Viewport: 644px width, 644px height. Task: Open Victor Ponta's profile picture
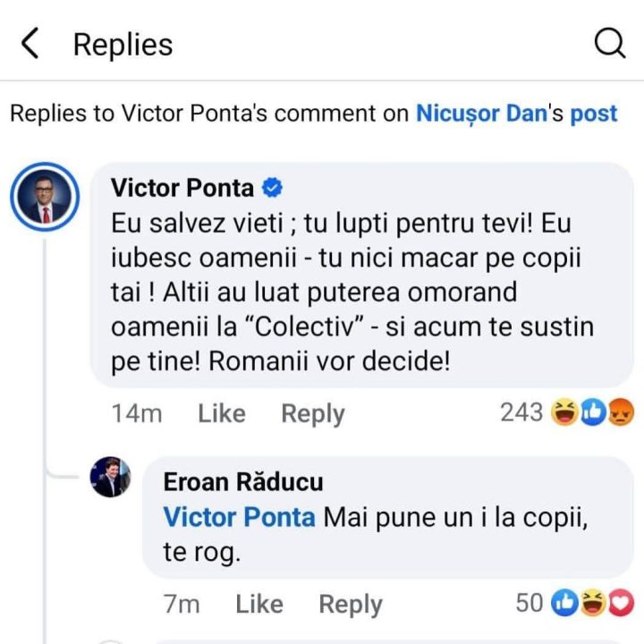45,198
